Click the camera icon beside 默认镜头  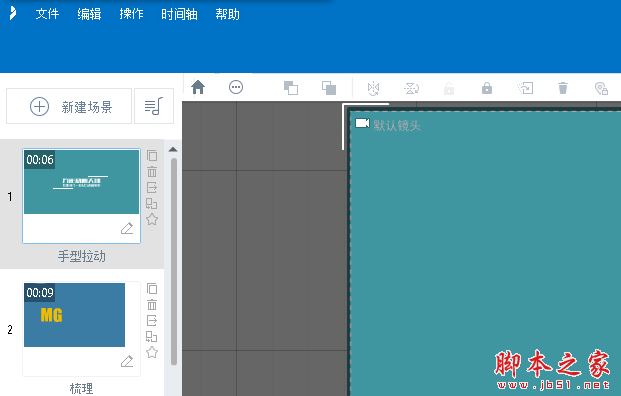click(362, 123)
